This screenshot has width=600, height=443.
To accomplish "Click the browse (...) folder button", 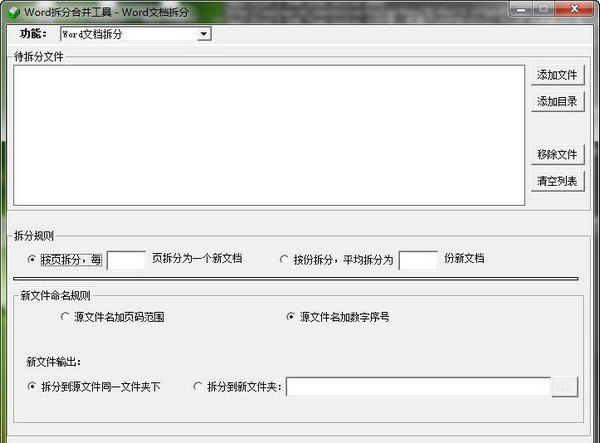I will (x=564, y=387).
